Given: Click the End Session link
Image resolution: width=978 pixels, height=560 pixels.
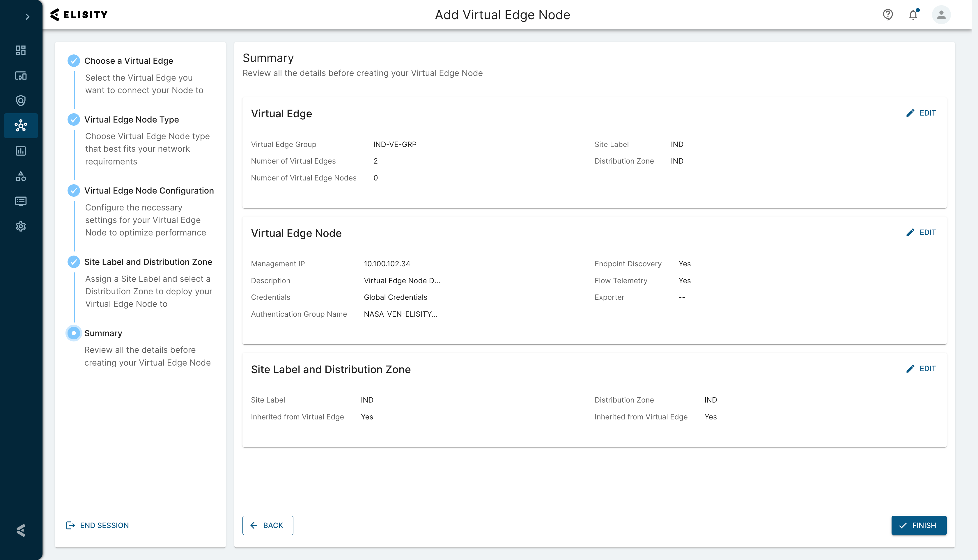Looking at the screenshot, I should (98, 525).
